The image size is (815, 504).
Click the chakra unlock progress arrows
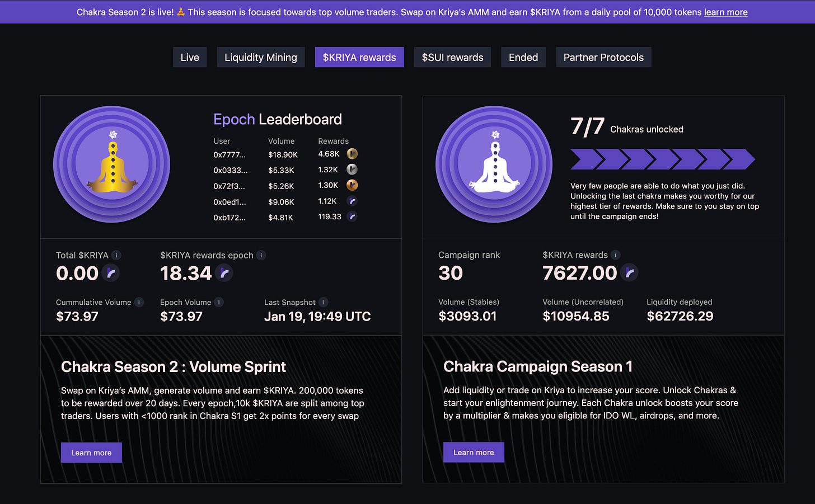(663, 159)
